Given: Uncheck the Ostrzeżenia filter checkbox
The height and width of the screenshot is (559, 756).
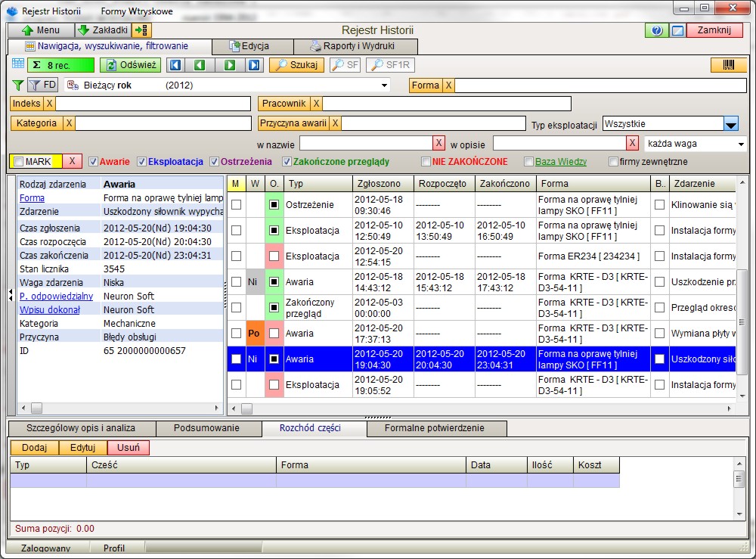Looking at the screenshot, I should coord(215,162).
